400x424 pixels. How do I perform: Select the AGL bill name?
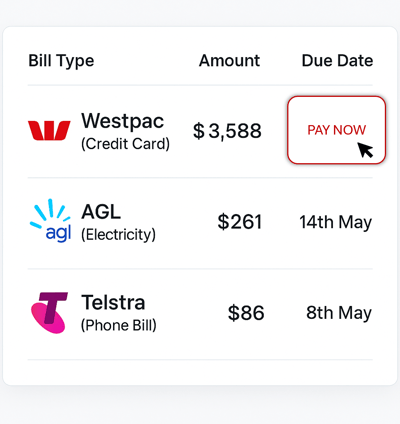coord(101,211)
